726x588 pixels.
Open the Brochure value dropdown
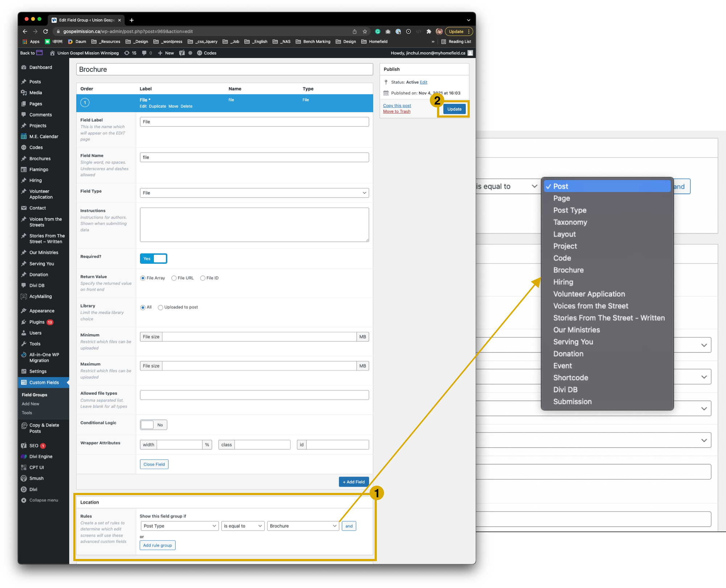303,526
